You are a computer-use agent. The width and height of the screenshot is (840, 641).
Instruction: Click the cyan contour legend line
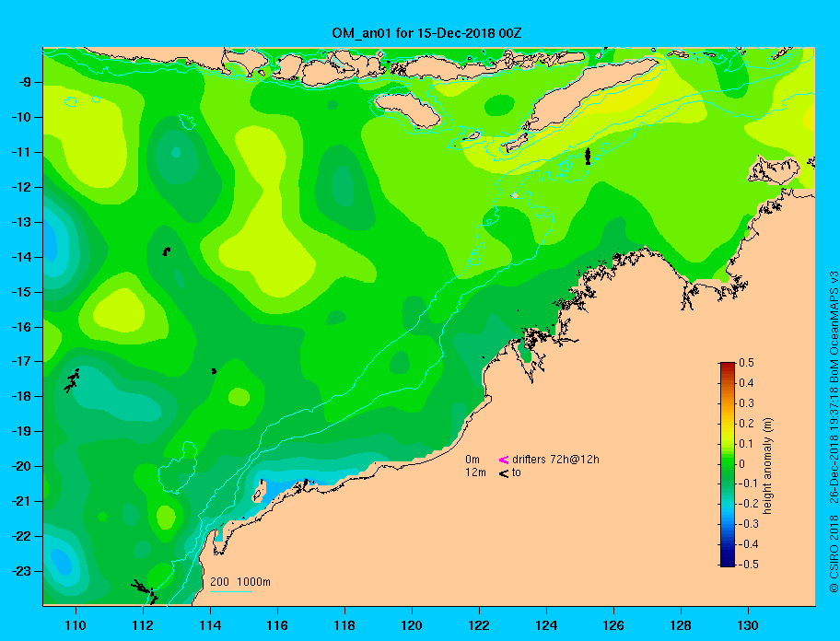pyautogui.click(x=230, y=592)
